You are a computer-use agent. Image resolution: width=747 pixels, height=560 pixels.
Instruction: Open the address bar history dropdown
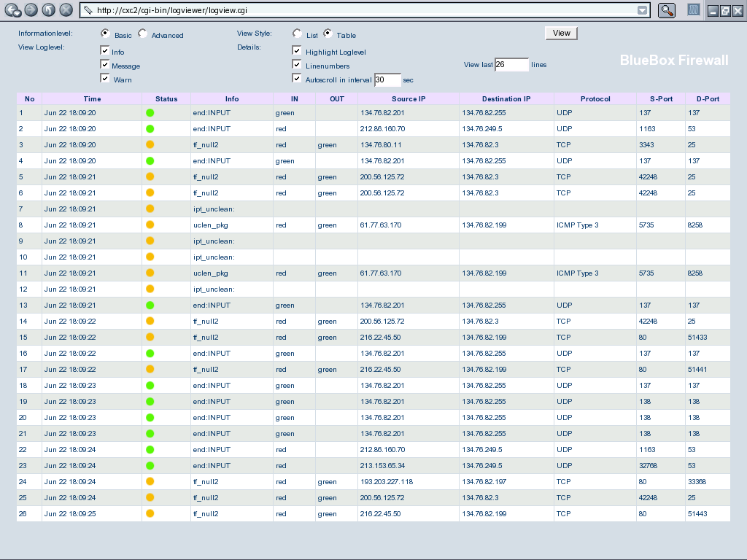(642, 10)
